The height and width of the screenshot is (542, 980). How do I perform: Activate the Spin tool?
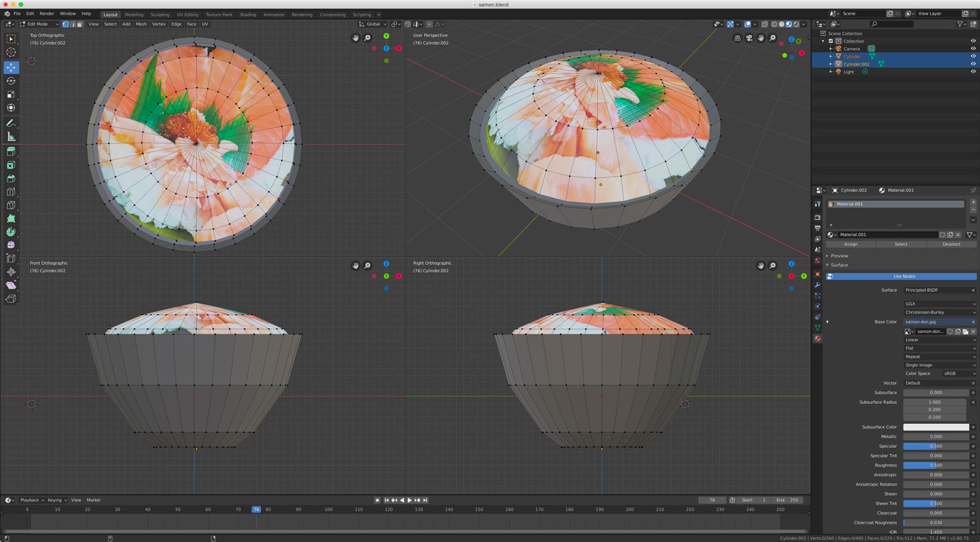[x=11, y=232]
